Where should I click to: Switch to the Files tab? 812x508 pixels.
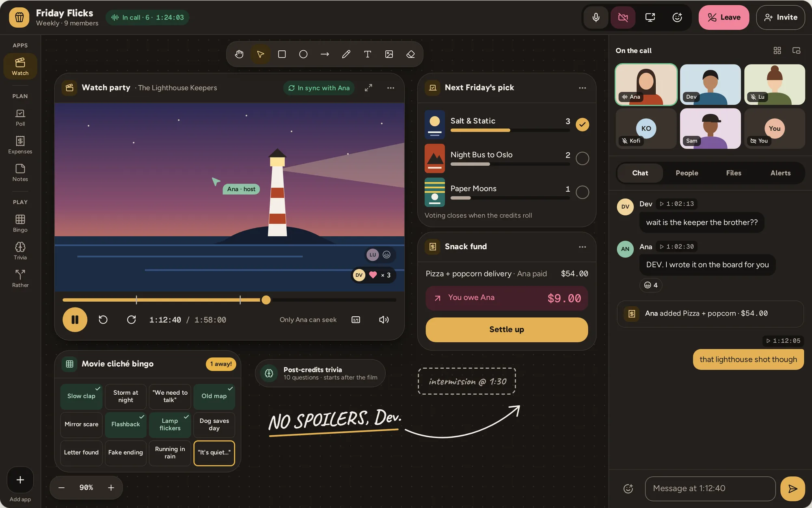(x=733, y=173)
